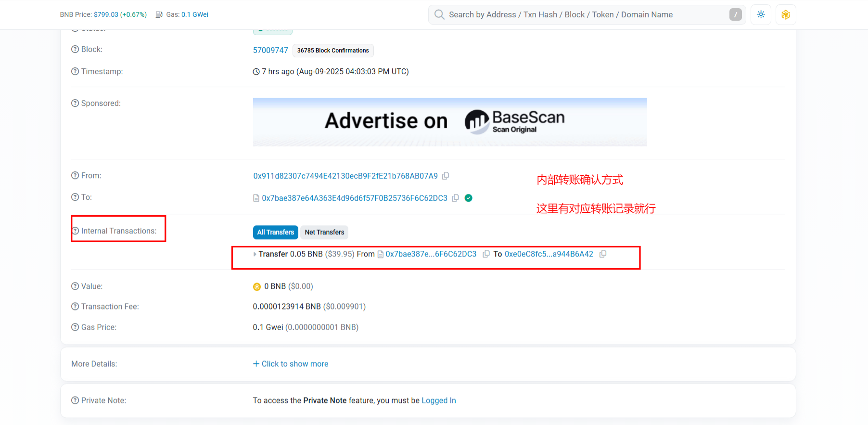Screen dimensions: 868x425
Task: Switch to the Net Transfers tab
Action: (x=324, y=232)
